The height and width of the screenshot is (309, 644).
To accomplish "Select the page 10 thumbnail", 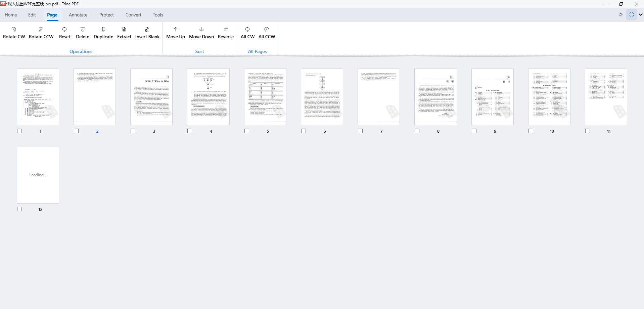I will (x=549, y=97).
